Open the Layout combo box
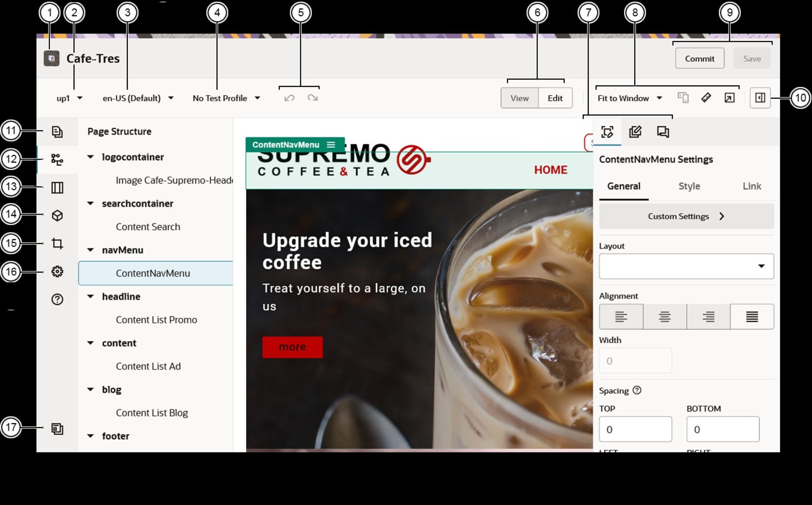812x505 pixels. click(686, 266)
